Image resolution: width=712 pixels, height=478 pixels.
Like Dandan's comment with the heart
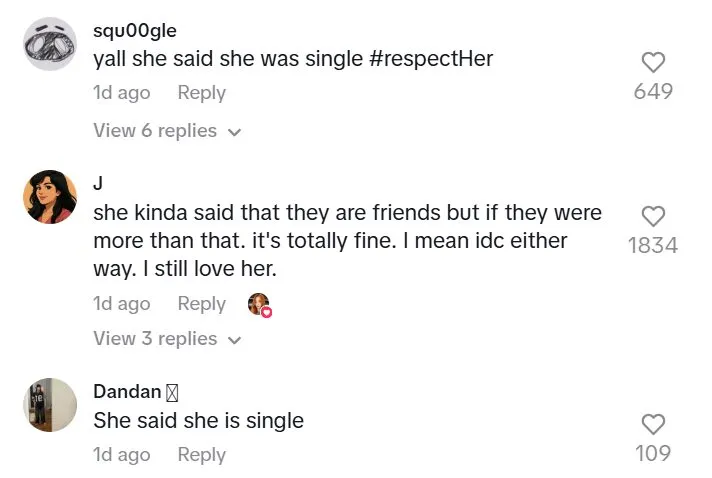click(x=653, y=424)
